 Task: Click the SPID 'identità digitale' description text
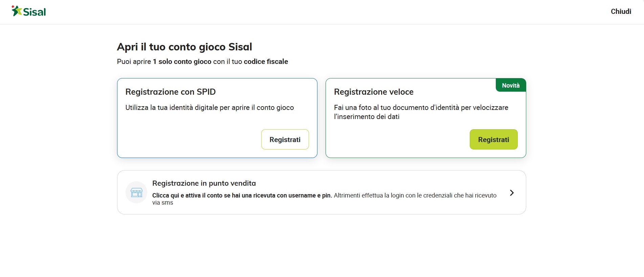pyautogui.click(x=209, y=108)
